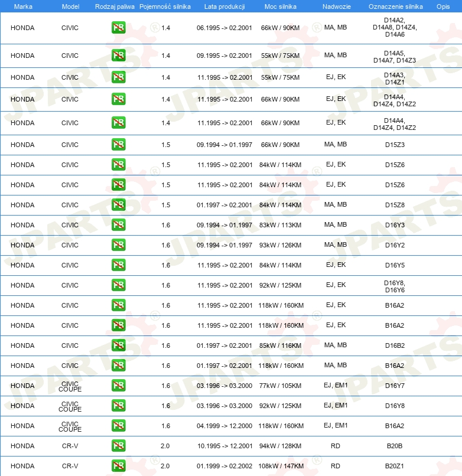The image size is (462, 476).
Task: Click the Pojemność silnika column header
Action: pos(165,6)
